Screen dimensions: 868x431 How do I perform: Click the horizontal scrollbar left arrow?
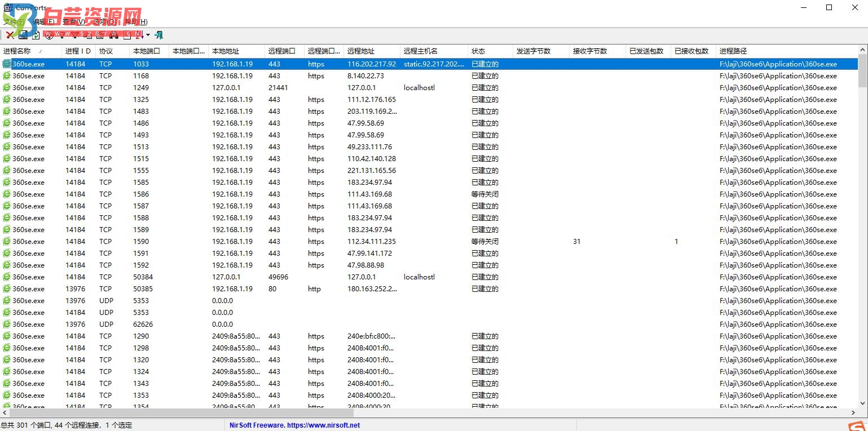coord(5,413)
